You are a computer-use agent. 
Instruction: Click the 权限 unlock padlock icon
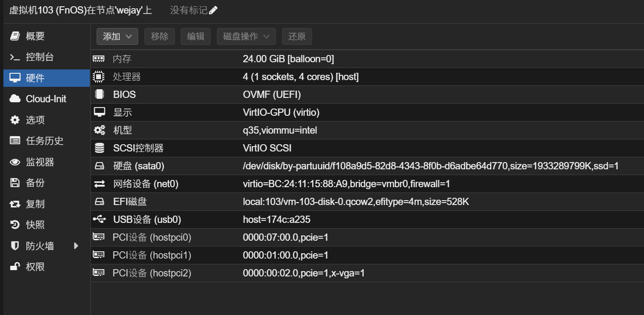(15, 267)
